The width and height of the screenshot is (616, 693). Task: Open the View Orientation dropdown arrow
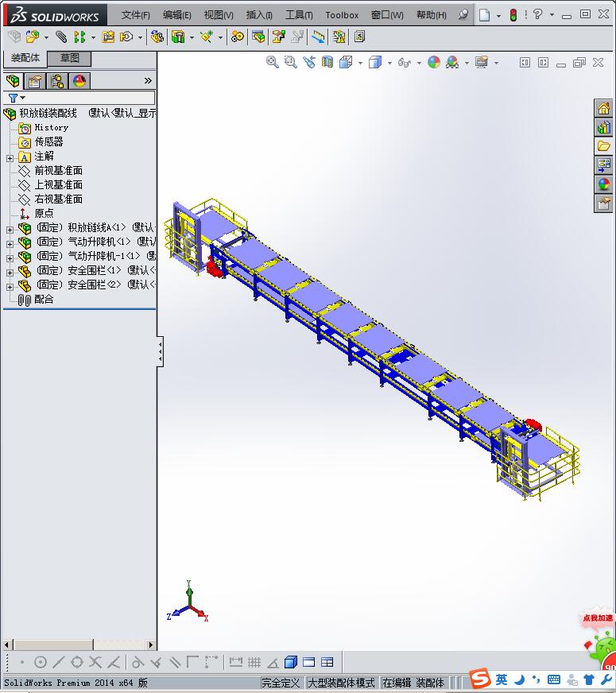click(x=360, y=64)
